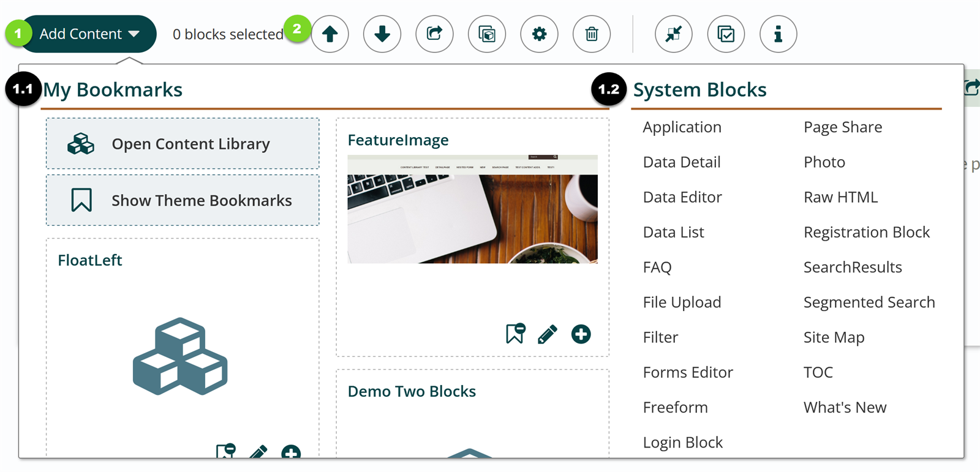This screenshot has height=472, width=980.
Task: Choose Registration Block system block
Action: pos(867,233)
